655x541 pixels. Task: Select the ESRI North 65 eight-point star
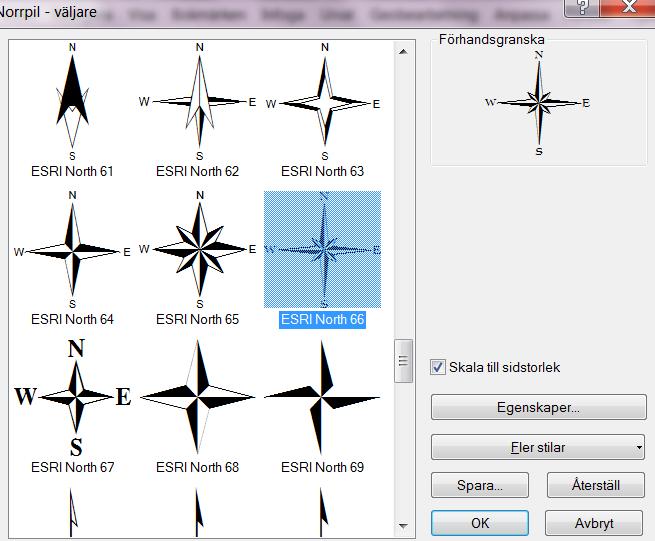point(197,249)
